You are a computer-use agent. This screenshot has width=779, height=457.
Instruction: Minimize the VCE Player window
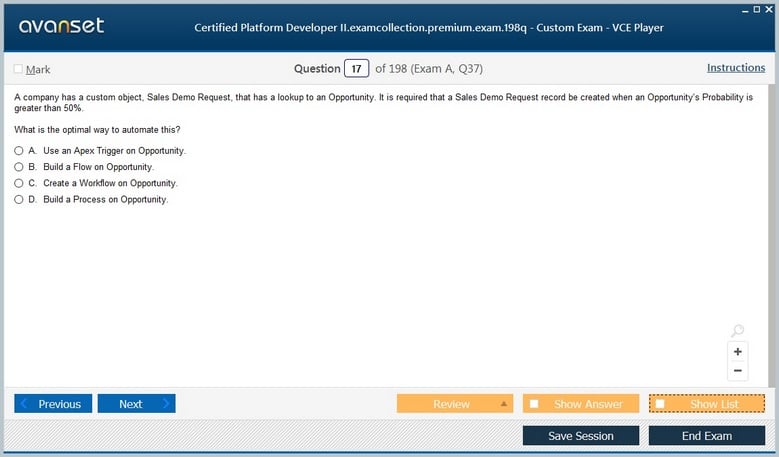[745, 10]
